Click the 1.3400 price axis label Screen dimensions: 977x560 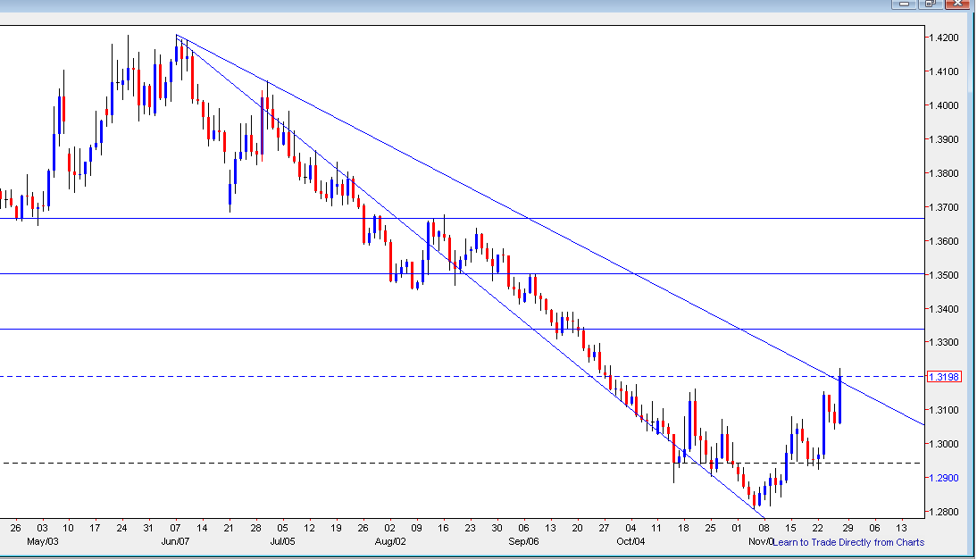(x=944, y=309)
